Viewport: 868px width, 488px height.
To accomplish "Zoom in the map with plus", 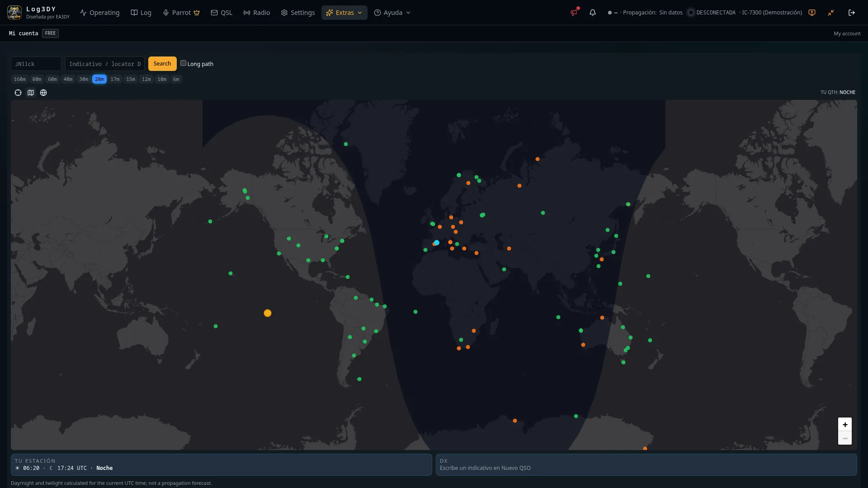I will click(x=845, y=424).
